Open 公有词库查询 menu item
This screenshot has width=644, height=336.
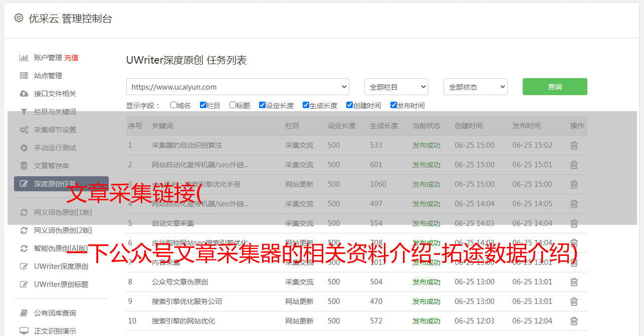(55, 313)
